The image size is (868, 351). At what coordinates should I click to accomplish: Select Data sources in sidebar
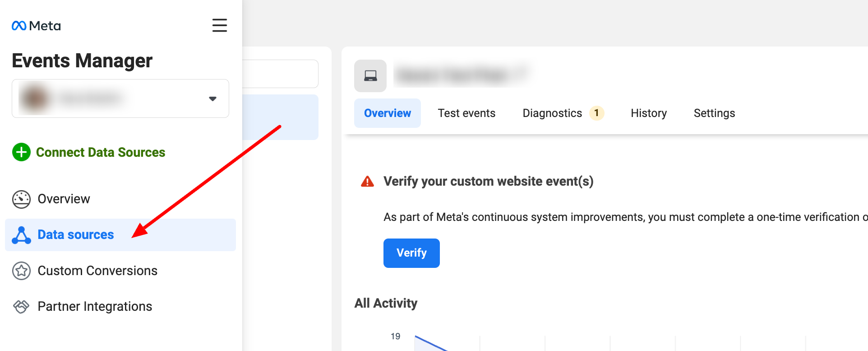pos(120,235)
